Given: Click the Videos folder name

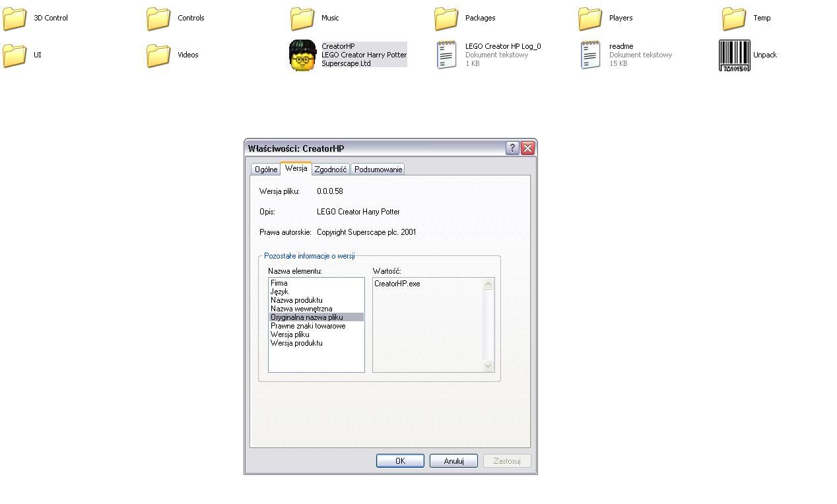Looking at the screenshot, I should (x=188, y=55).
